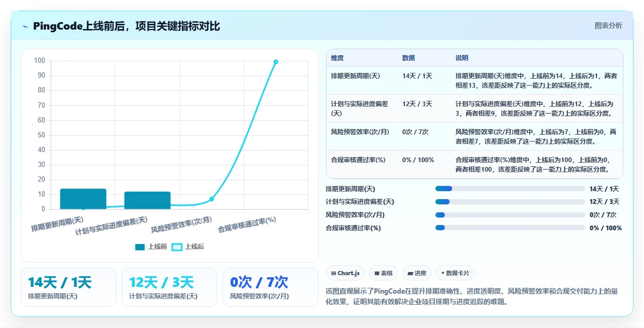
Task: Click the 计划与实际进度偏差(天) progress bar
Action: (x=510, y=202)
